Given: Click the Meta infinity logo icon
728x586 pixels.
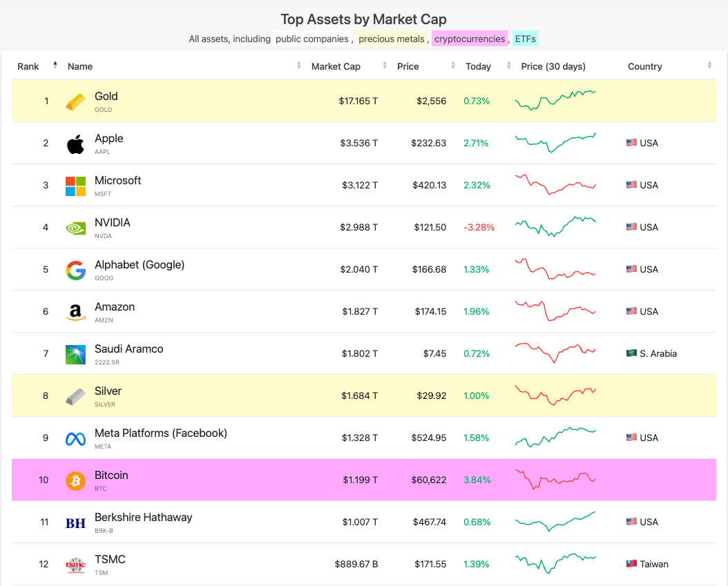Looking at the screenshot, I should [x=75, y=439].
